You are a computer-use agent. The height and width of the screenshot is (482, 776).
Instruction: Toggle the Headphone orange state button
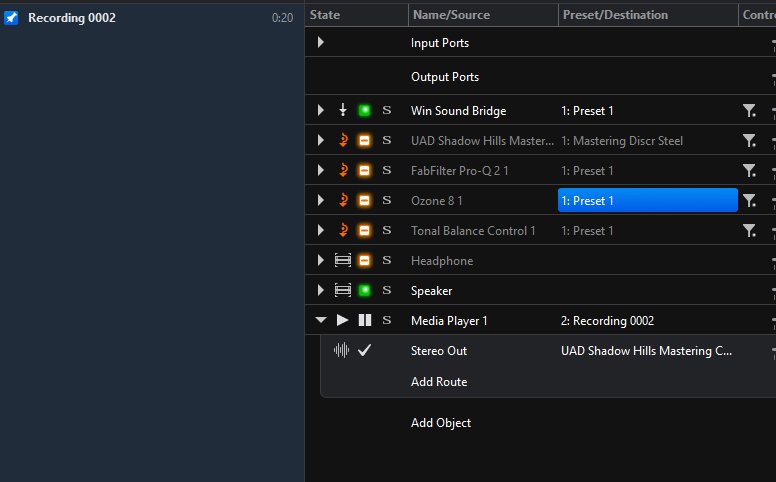(x=364, y=260)
